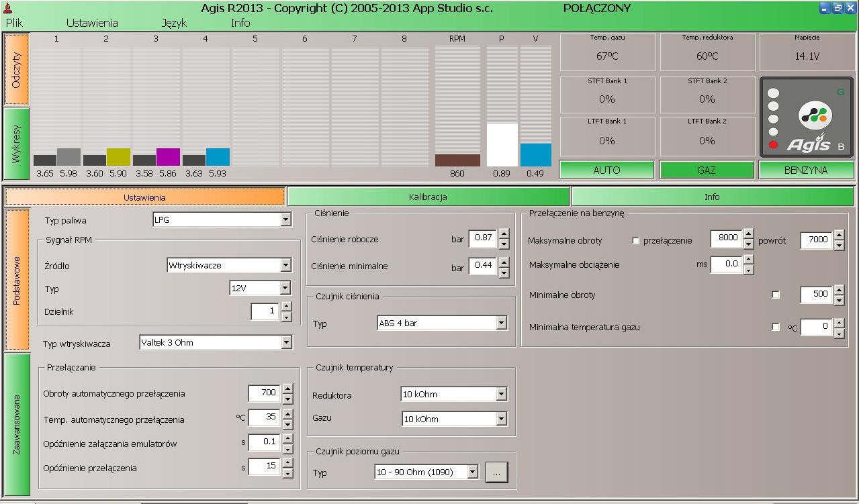Expand the Typ wtryskiwacza Valtek 3 Ohm dropdown

[286, 342]
